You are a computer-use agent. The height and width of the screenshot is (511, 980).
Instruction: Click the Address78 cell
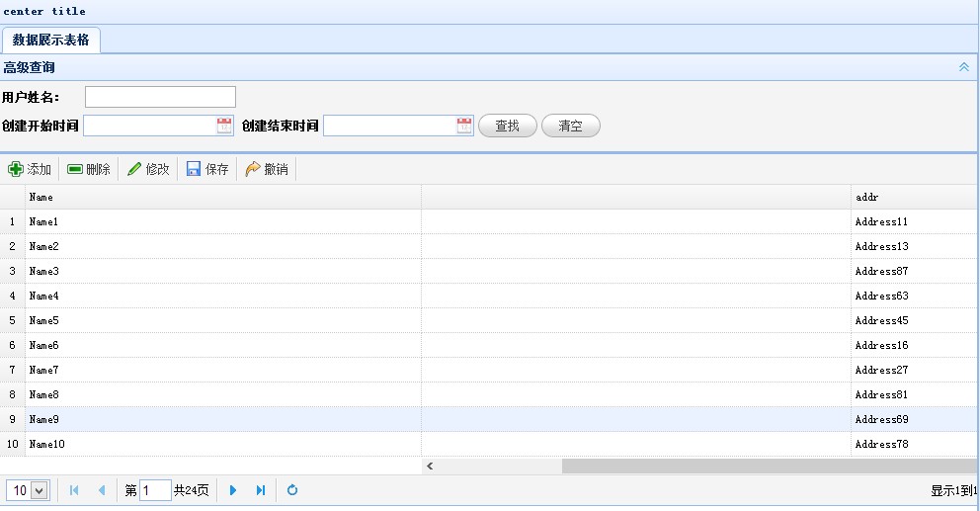915,444
